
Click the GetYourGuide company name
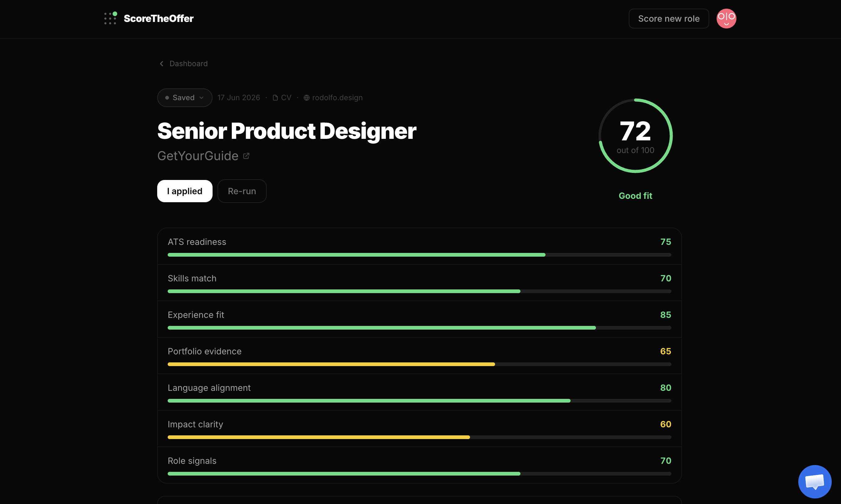[x=198, y=156]
